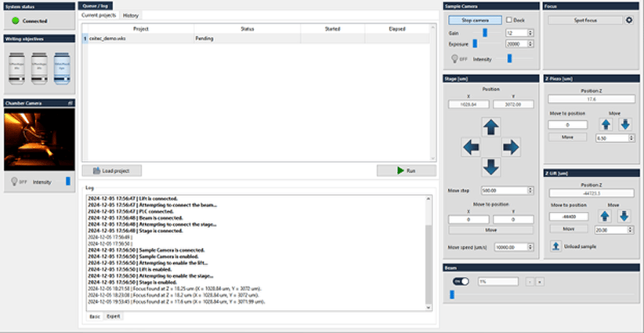Click the Run button
Screen dimensions: 644x333
(x=406, y=171)
